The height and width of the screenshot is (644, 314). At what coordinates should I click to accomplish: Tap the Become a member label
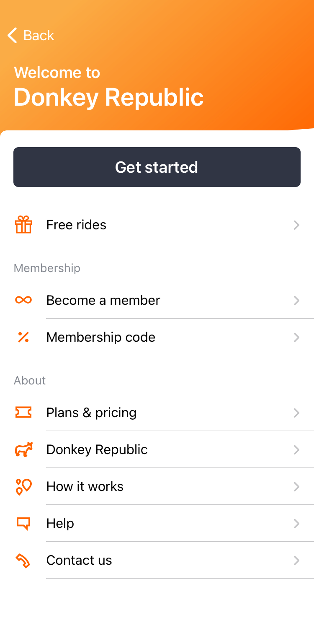(103, 300)
